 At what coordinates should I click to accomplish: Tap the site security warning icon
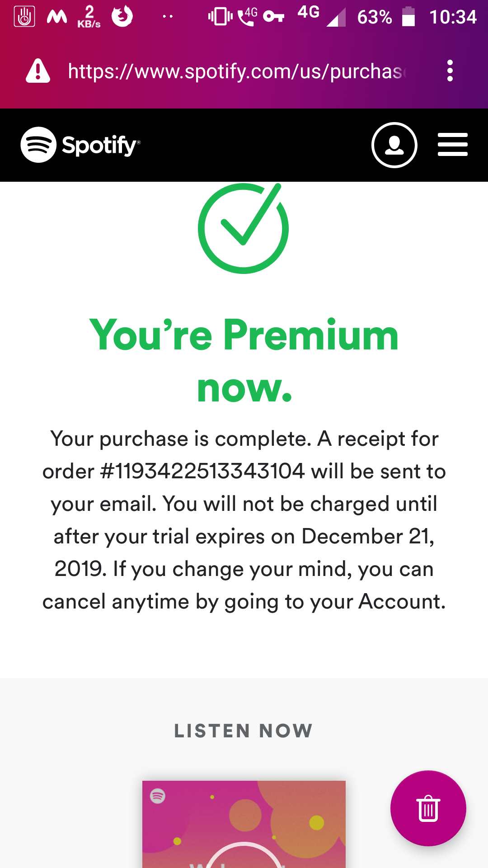tap(38, 71)
